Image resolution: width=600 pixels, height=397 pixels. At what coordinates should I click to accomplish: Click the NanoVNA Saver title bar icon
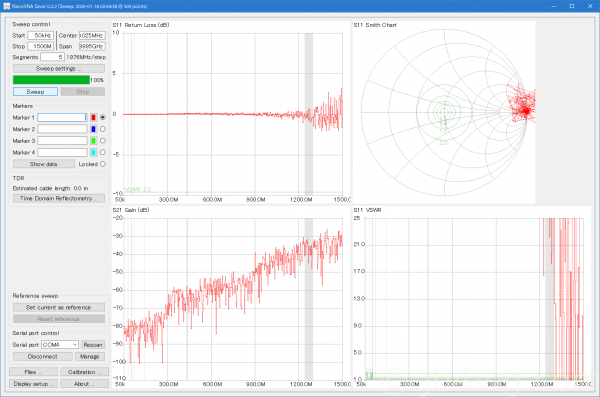tap(6, 6)
